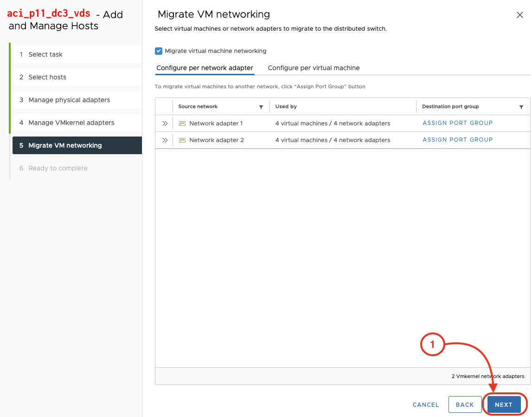Open step 3 Manage physical adapters
This screenshot has height=417, width=532.
(x=69, y=100)
